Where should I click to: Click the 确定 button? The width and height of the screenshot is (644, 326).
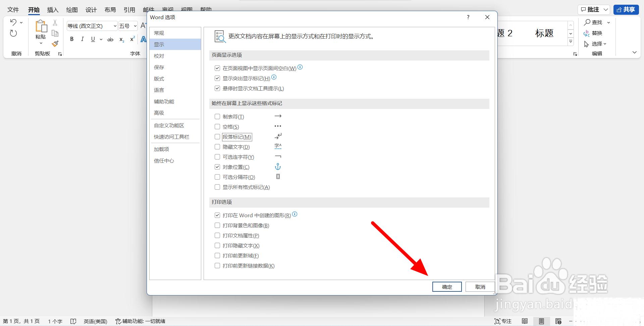coord(447,286)
